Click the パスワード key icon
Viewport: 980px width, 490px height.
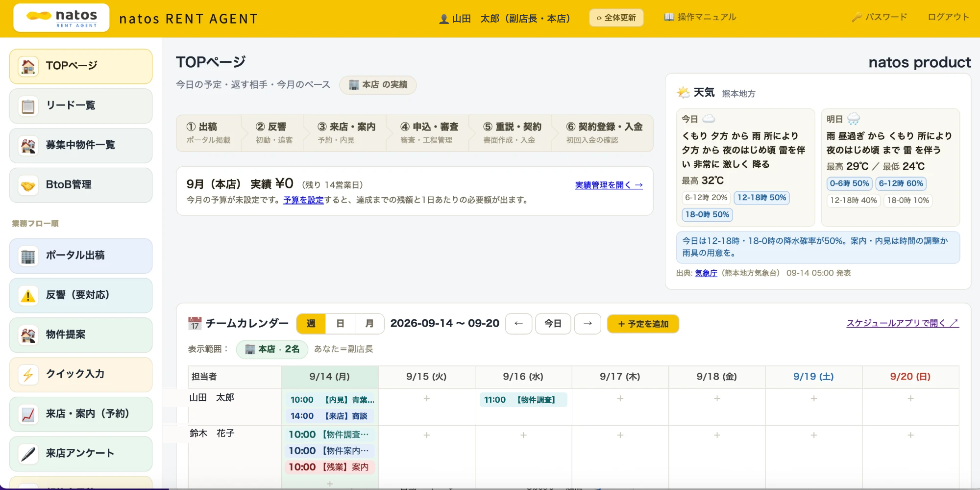[857, 17]
